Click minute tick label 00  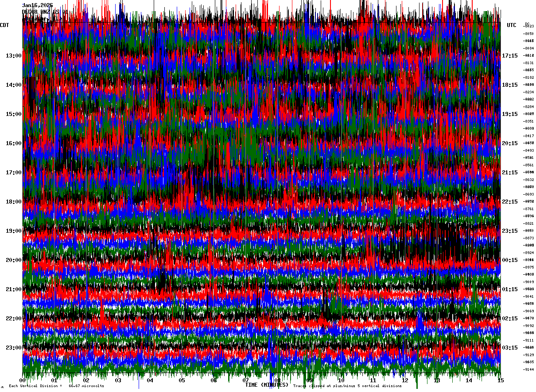[23, 380]
